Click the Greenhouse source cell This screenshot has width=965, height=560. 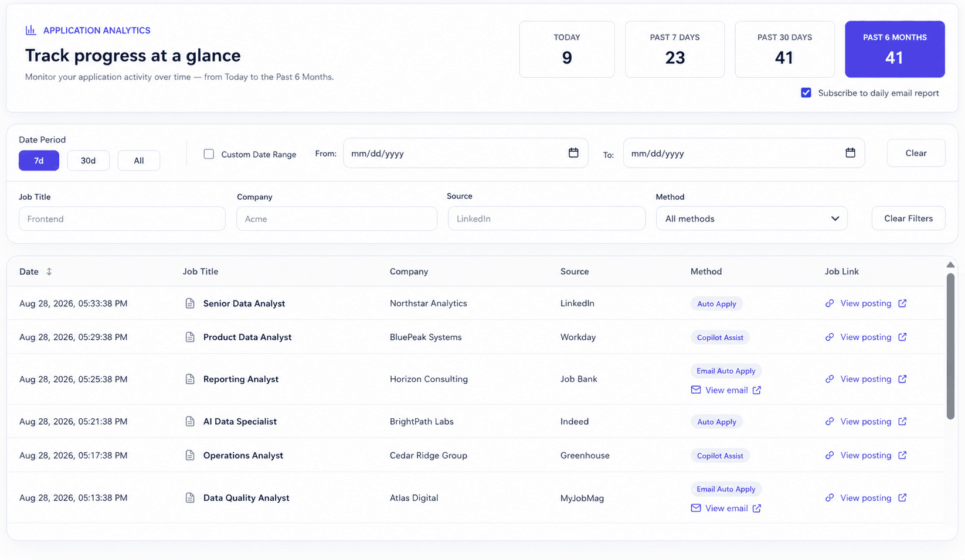pos(585,455)
